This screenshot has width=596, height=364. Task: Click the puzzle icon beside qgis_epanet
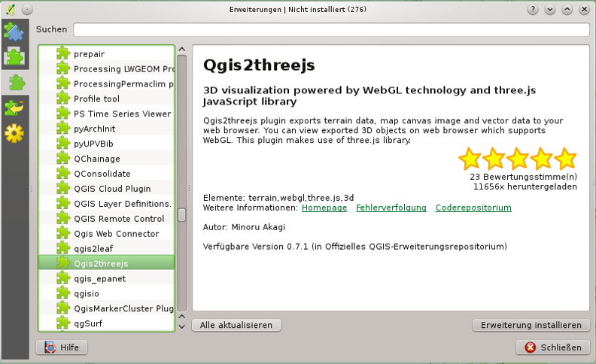[63, 278]
